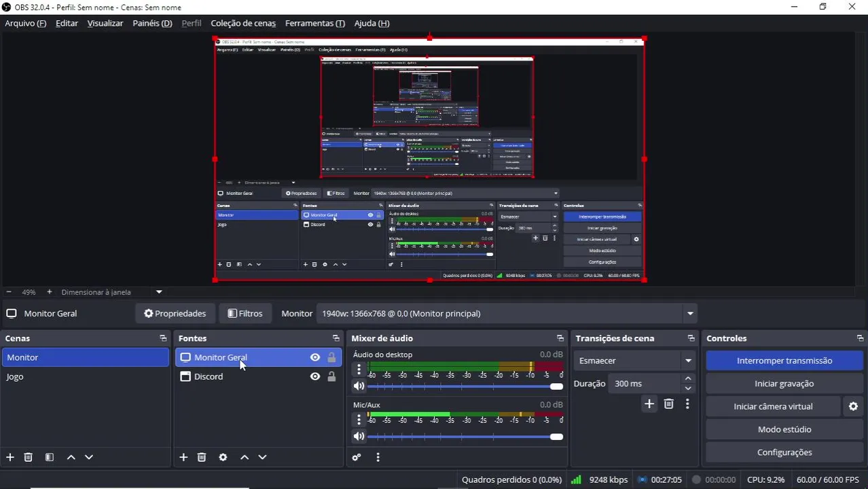Click Modo estúdio button
This screenshot has height=489, width=868.
click(x=784, y=429)
